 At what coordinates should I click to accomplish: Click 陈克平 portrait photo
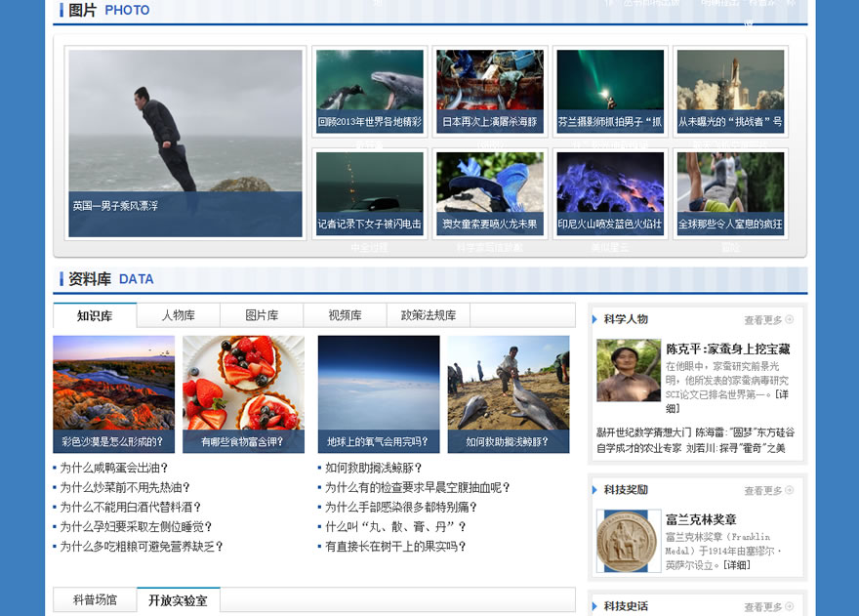(629, 370)
